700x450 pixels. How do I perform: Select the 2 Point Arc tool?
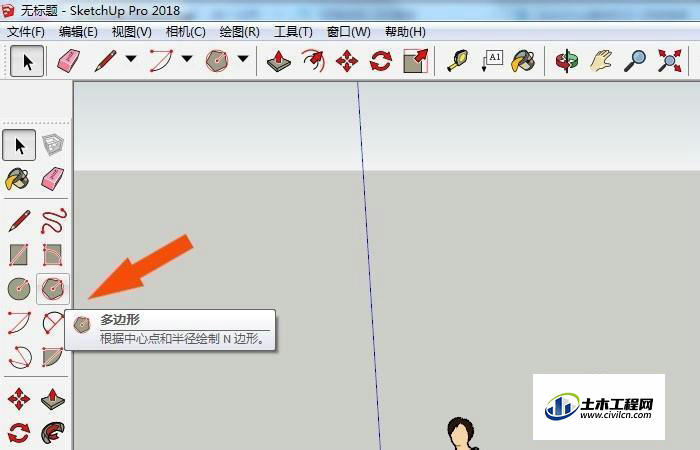(x=53, y=322)
